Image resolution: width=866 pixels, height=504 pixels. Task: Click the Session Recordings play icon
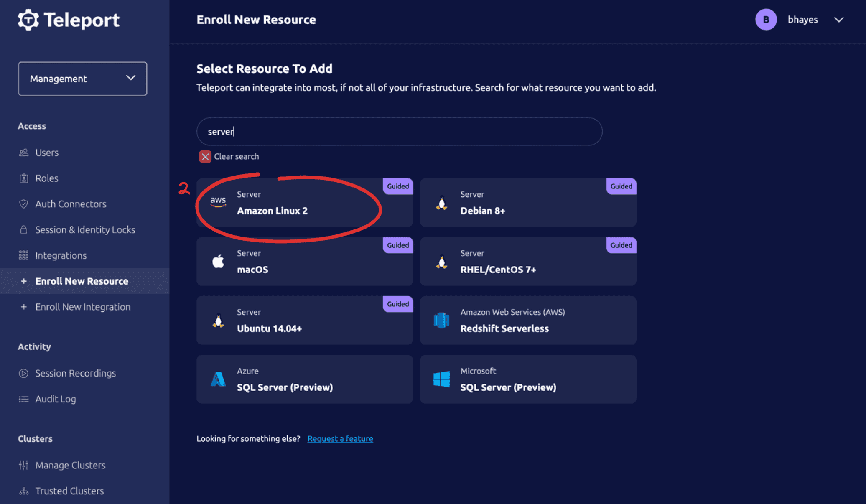[x=24, y=373]
